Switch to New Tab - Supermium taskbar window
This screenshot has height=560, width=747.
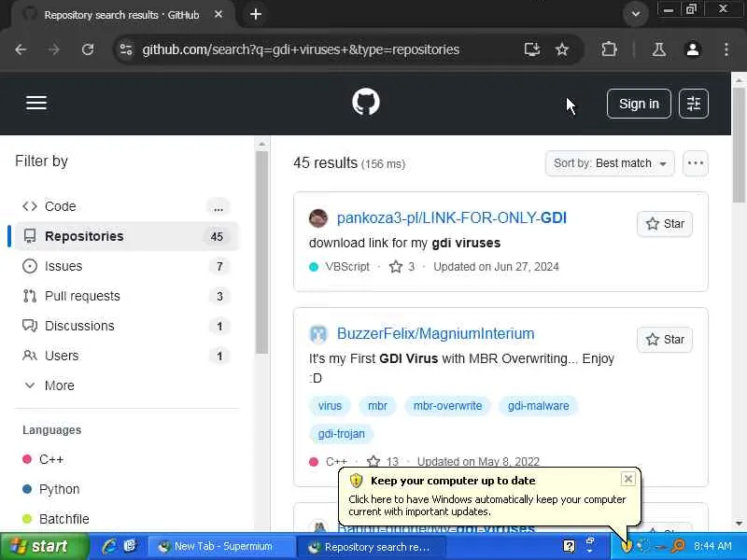[x=221, y=546]
